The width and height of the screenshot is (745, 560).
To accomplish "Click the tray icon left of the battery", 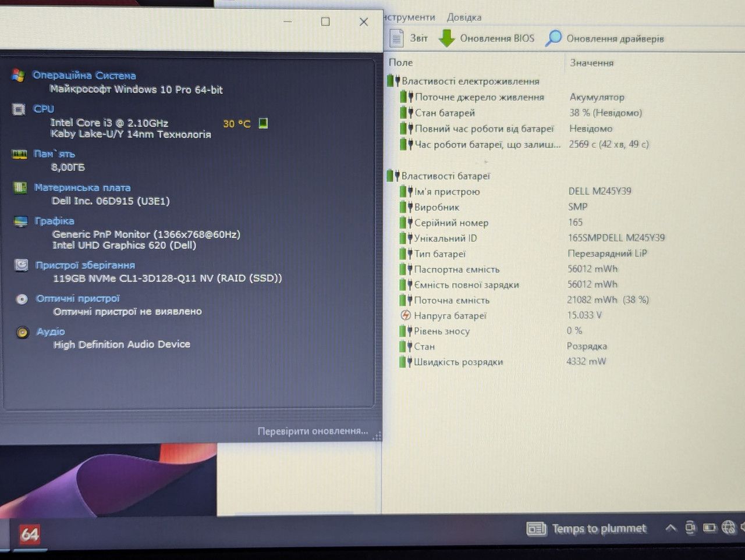I will click(x=690, y=528).
